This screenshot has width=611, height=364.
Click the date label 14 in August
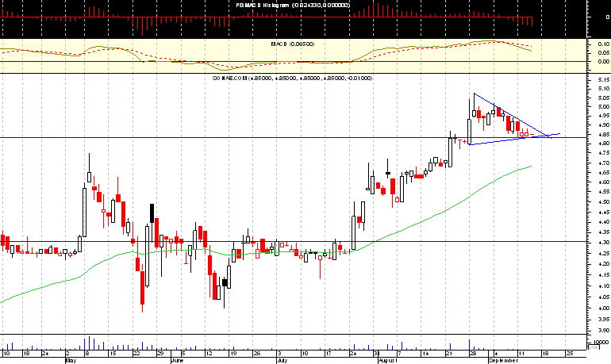425,354
